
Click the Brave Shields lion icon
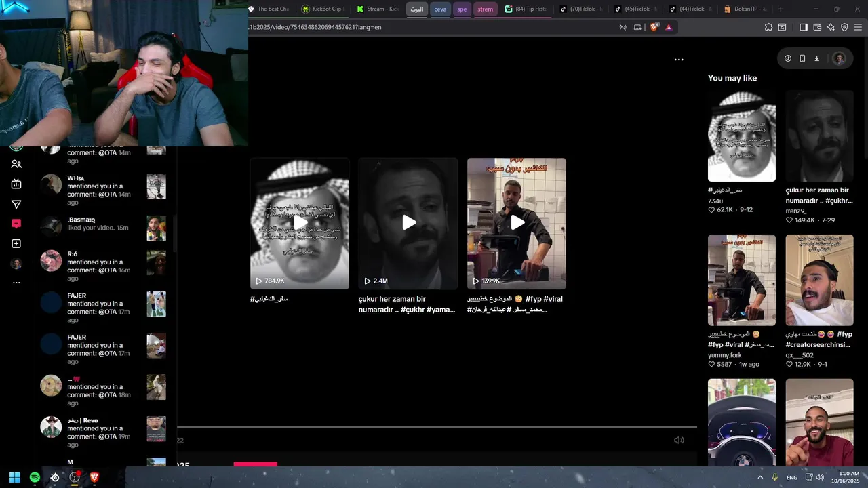coord(654,27)
